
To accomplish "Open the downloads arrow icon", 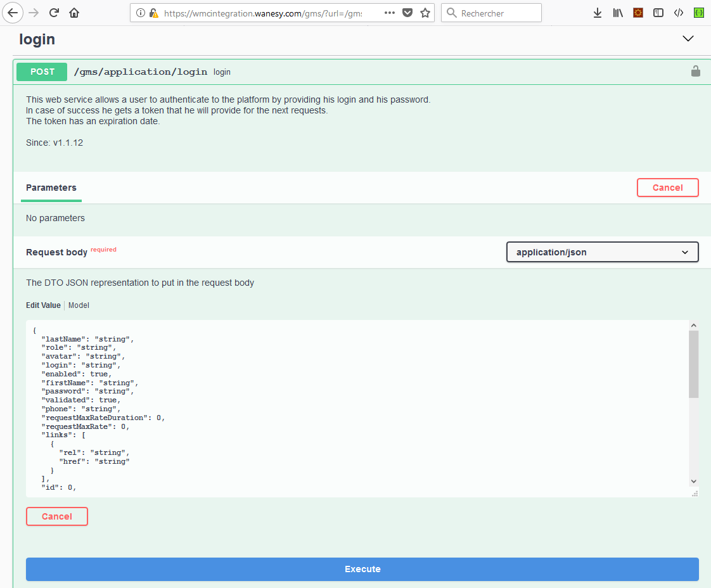I will click(x=597, y=13).
